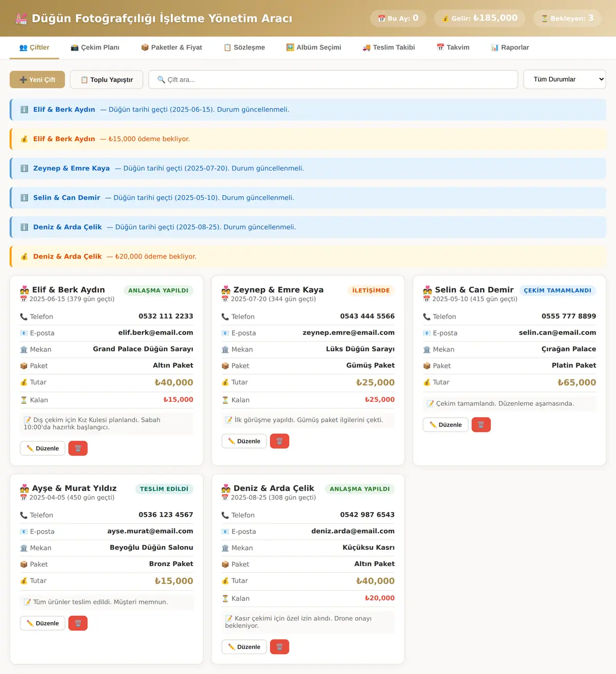Screen dimensions: 616x674
Task: Click the ÇEKİM TAMAMLANDI status badge
Action: 557,290
